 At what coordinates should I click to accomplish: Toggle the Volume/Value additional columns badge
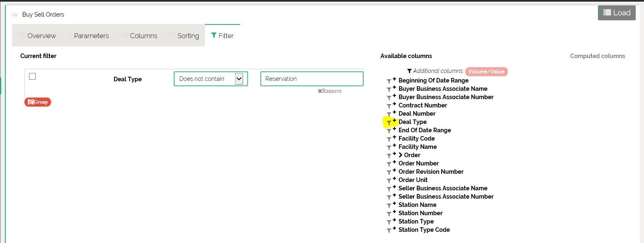click(x=486, y=72)
